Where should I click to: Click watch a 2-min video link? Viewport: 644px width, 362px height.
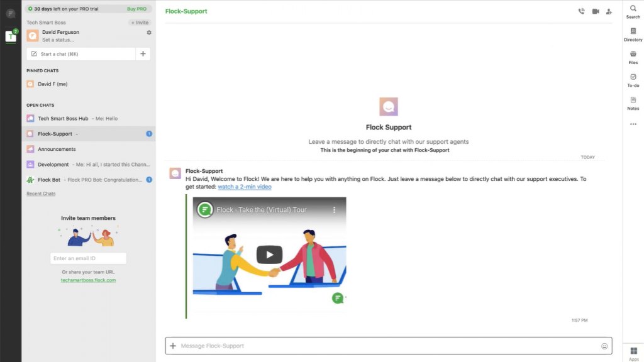(245, 187)
